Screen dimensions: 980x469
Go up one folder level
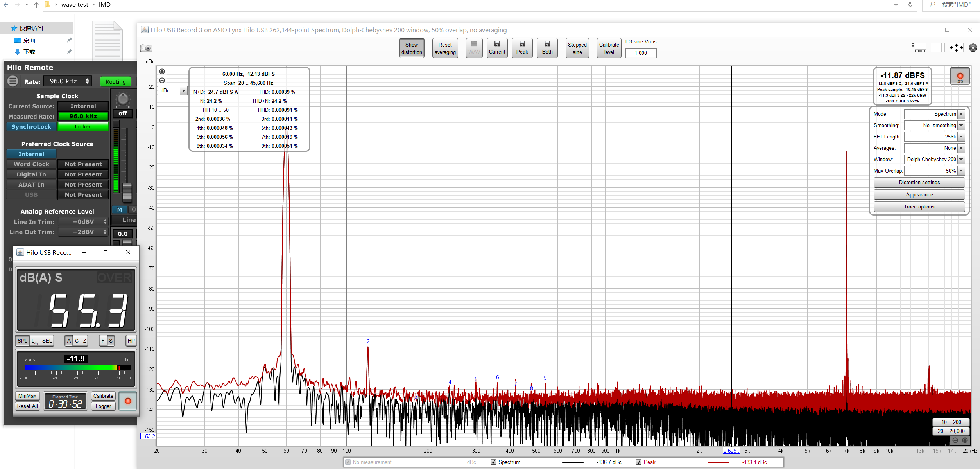coord(36,5)
